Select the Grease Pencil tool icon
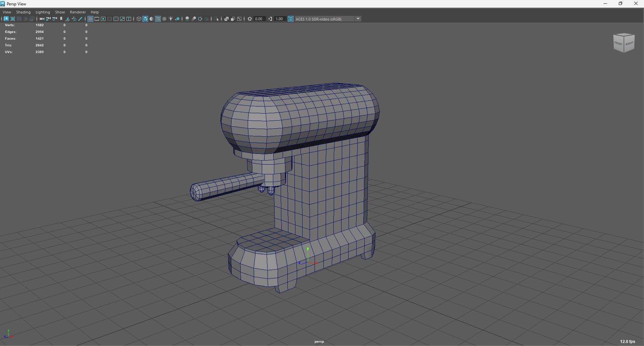 [80, 19]
